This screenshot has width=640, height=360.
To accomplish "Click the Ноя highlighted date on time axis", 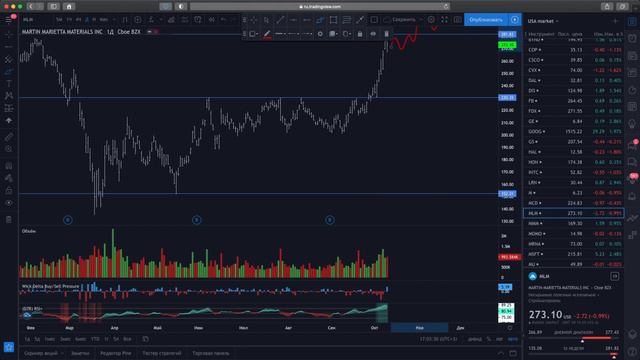I will coord(420,327).
